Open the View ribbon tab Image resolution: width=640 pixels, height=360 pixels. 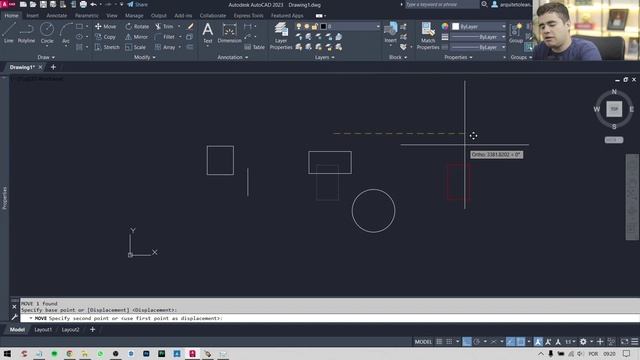pos(111,16)
